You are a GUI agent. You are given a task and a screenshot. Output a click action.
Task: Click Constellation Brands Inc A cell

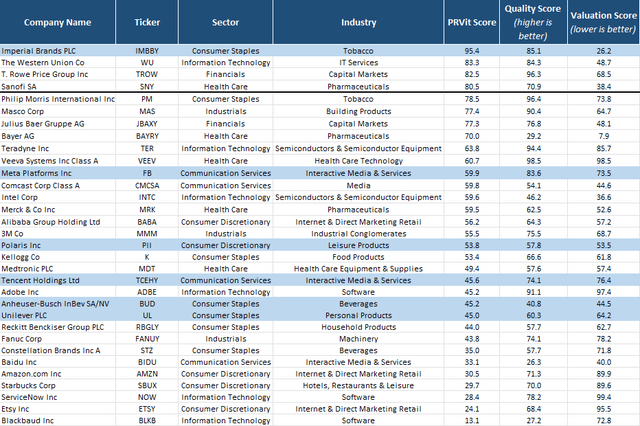pos(58,351)
